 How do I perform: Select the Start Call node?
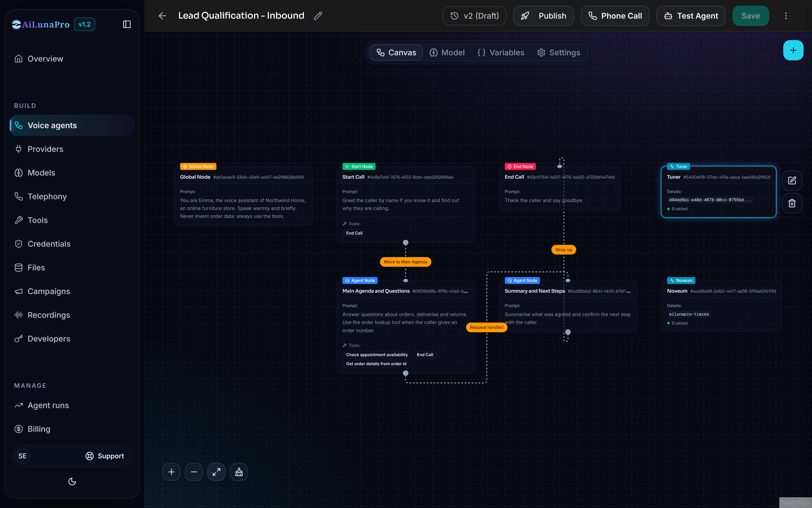pyautogui.click(x=405, y=204)
